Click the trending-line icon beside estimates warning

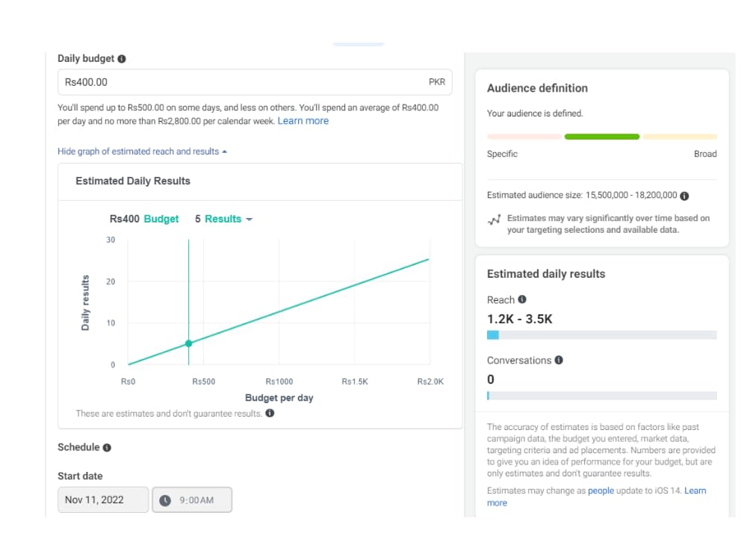pyautogui.click(x=492, y=220)
